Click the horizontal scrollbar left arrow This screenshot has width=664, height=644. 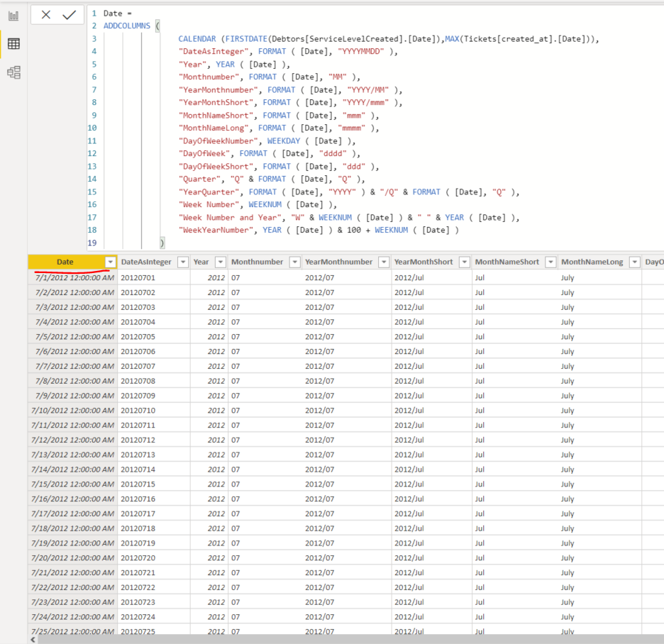[33, 640]
